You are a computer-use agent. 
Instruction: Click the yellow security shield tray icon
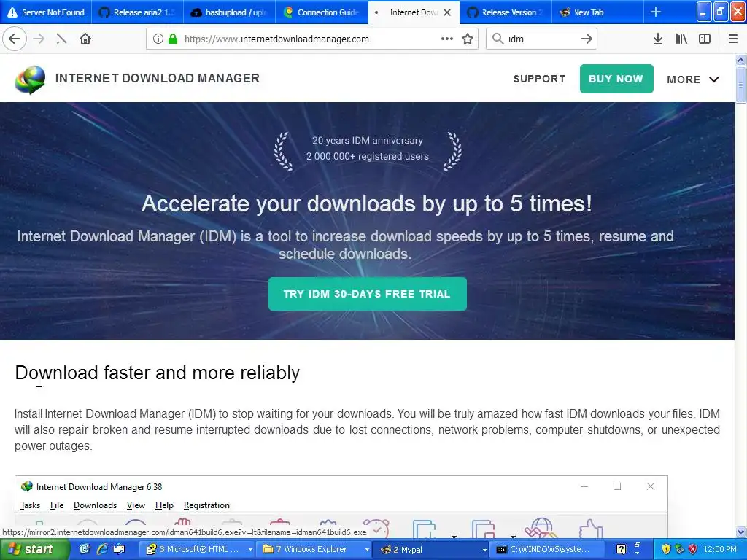(666, 549)
